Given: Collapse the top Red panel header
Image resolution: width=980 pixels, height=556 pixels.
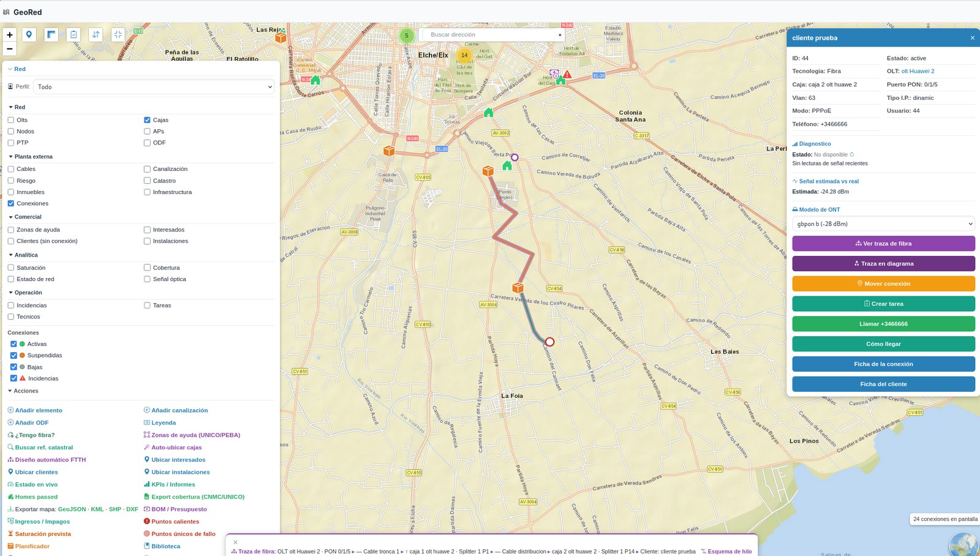Looking at the screenshot, I should (17, 69).
